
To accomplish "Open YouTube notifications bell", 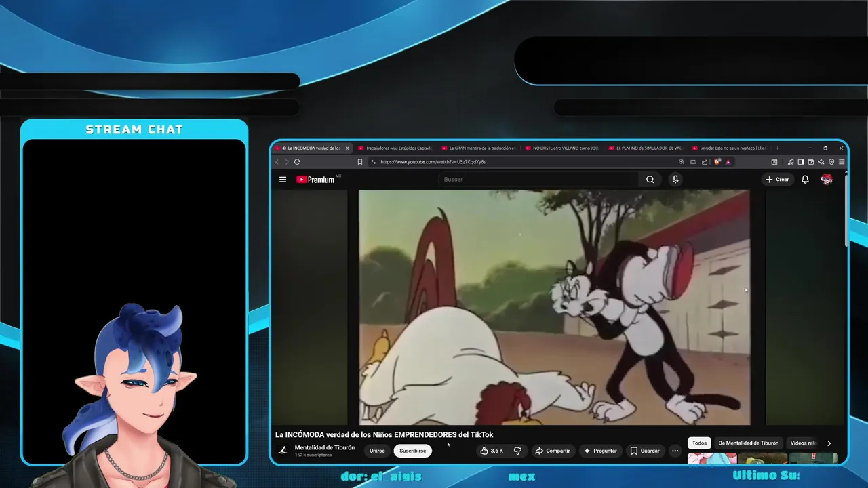I will coord(805,180).
